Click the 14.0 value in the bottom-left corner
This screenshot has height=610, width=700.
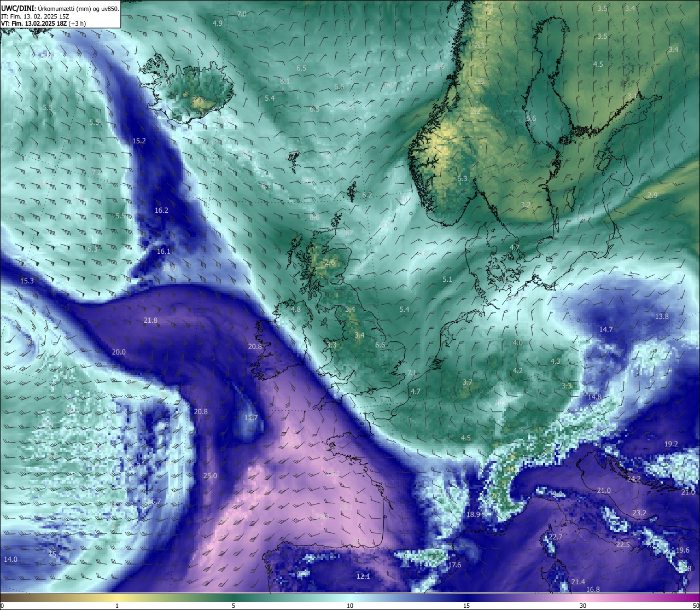pos(10,559)
